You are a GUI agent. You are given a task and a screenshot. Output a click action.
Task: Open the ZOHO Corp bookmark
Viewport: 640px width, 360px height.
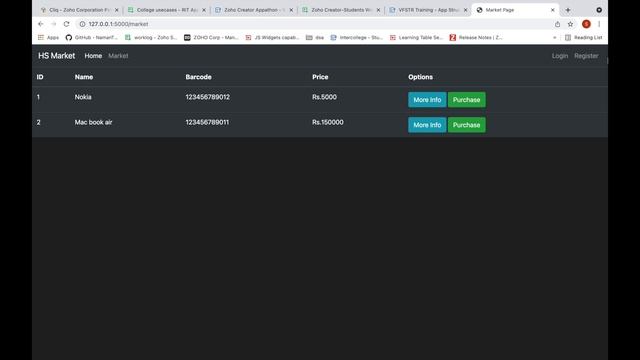(211, 38)
